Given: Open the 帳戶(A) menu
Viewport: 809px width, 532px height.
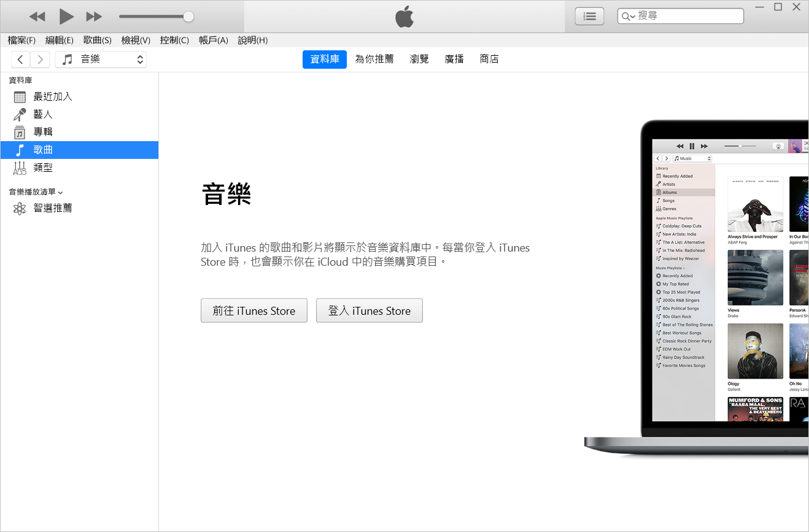Looking at the screenshot, I should pyautogui.click(x=214, y=40).
